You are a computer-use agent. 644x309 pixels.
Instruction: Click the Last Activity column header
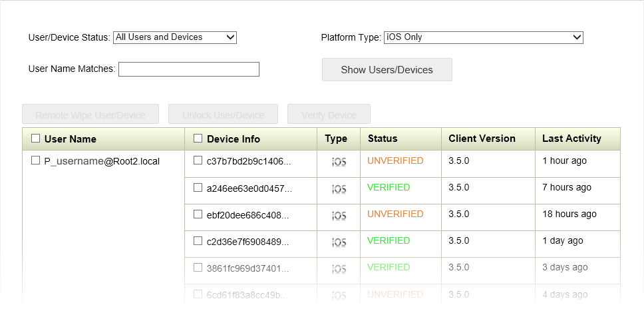571,139
